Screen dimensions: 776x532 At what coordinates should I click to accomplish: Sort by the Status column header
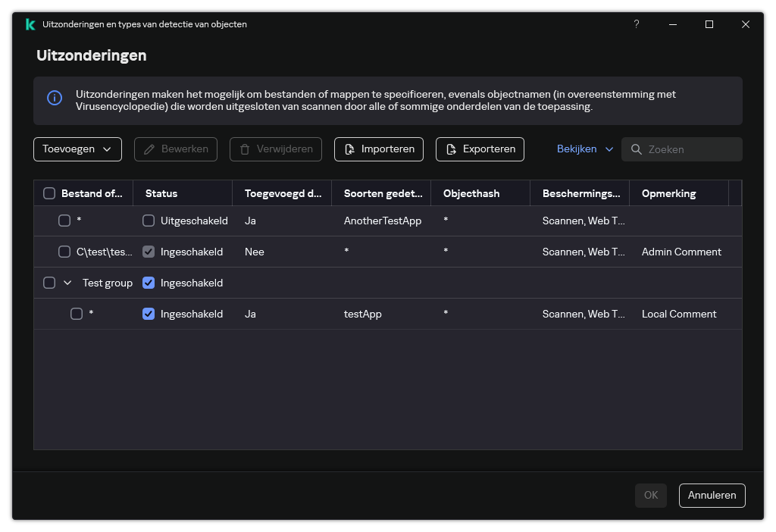tap(161, 193)
